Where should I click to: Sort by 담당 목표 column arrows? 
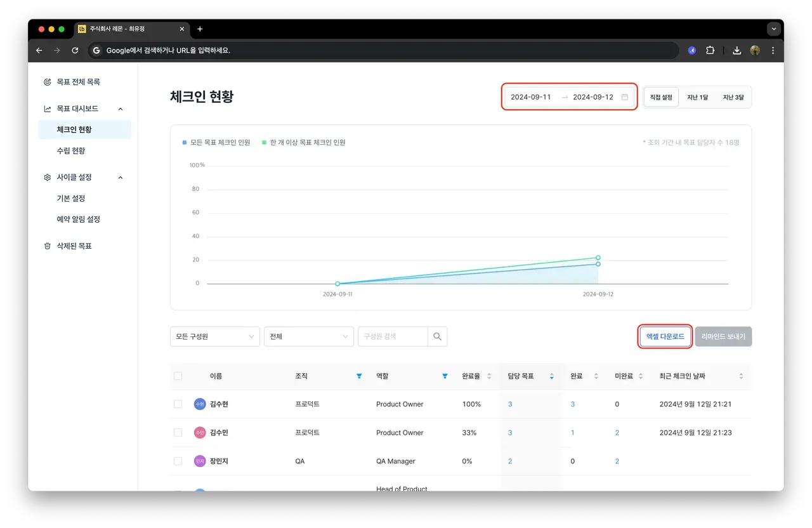click(551, 376)
